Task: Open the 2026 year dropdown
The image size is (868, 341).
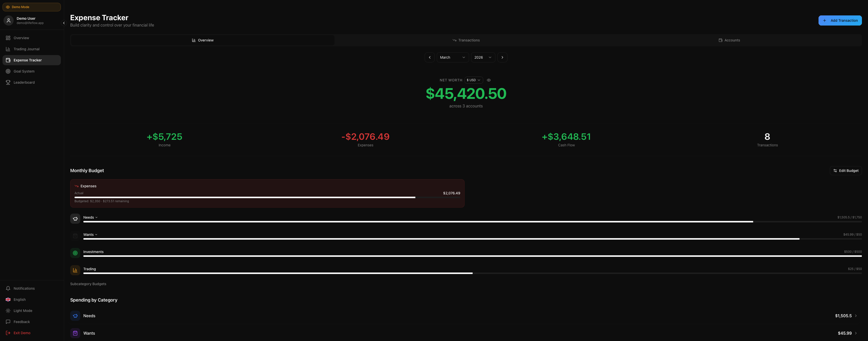Action: (482, 57)
